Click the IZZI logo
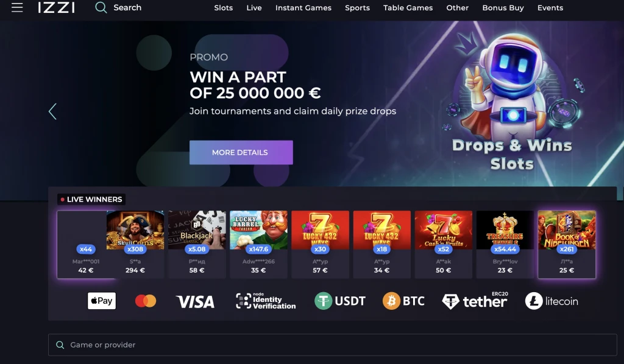This screenshot has height=364, width=624. (56, 7)
